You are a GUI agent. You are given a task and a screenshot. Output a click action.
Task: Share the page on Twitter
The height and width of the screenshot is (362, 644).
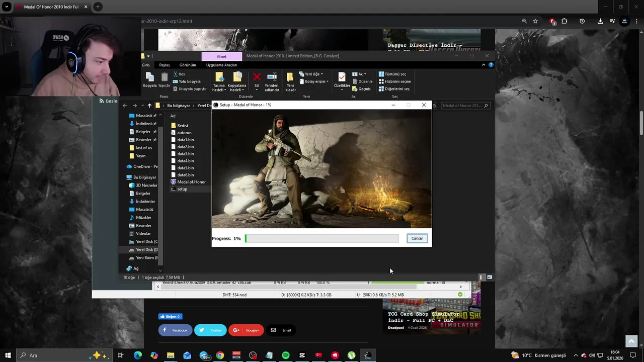pyautogui.click(x=210, y=330)
